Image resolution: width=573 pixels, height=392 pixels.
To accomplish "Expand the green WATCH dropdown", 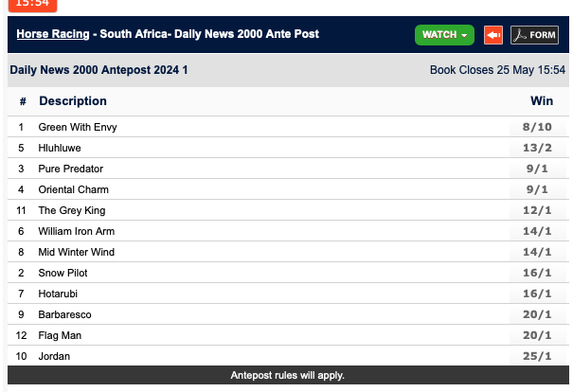I will coord(444,35).
